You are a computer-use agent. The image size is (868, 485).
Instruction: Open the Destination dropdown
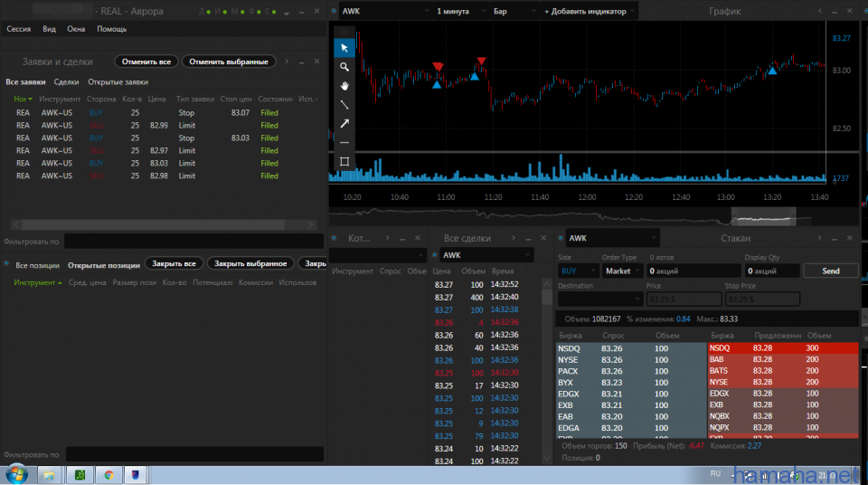600,300
